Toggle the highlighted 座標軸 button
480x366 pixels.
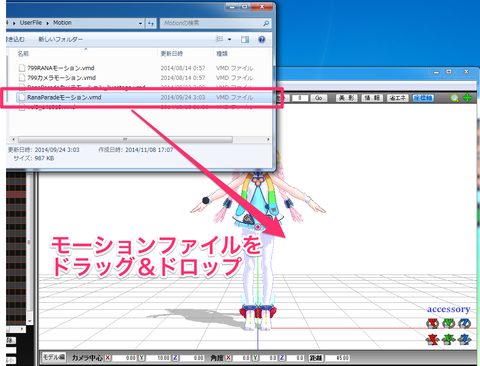pos(423,98)
